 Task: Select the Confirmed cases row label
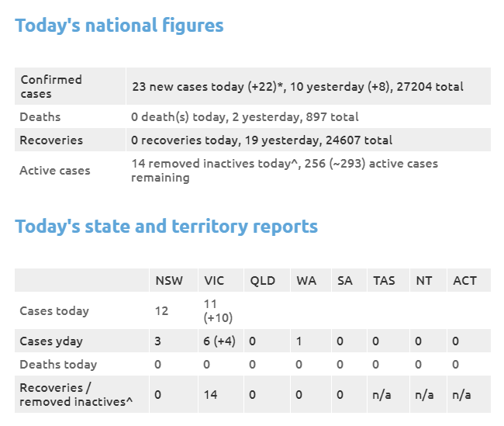pos(51,87)
